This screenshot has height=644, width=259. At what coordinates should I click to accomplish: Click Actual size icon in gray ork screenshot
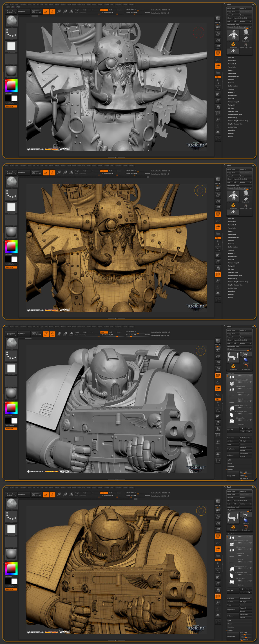(x=218, y=40)
